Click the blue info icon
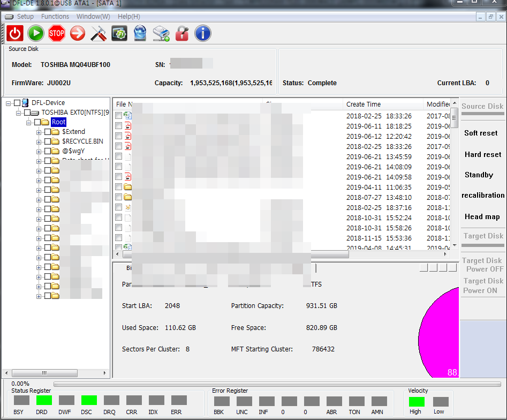This screenshot has width=507, height=420. [203, 33]
